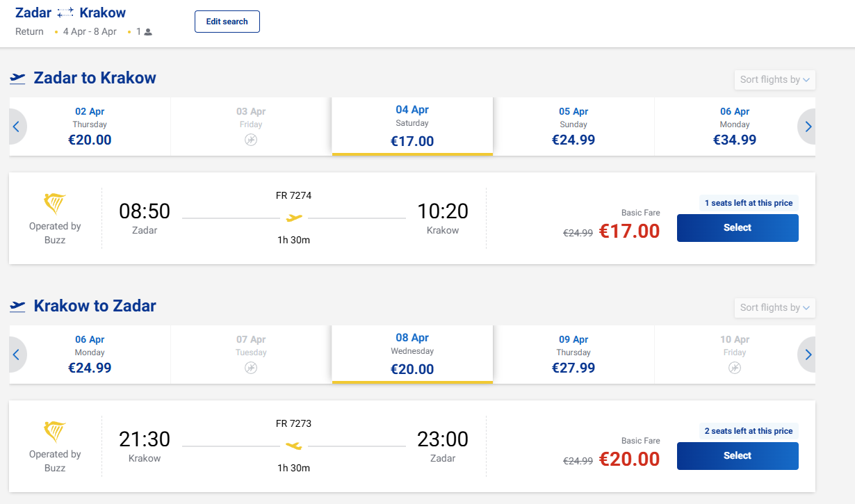Select the 02 Apr Thursday outbound date

click(90, 127)
